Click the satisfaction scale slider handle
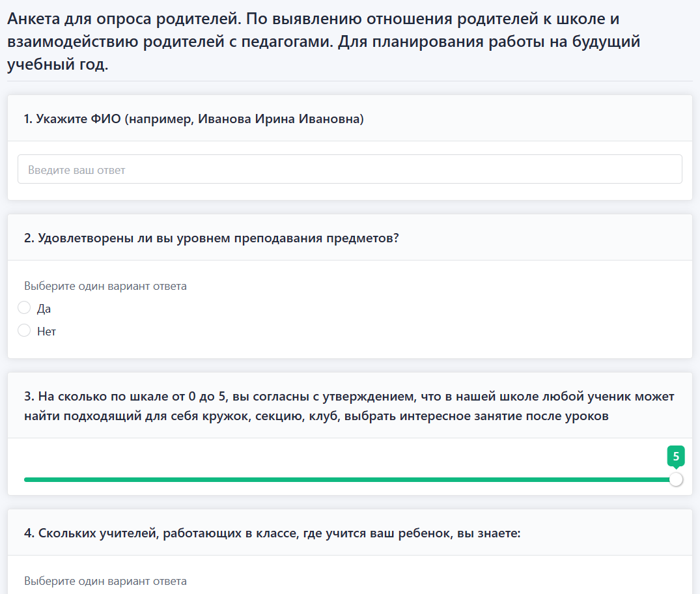700x594 pixels. [676, 479]
